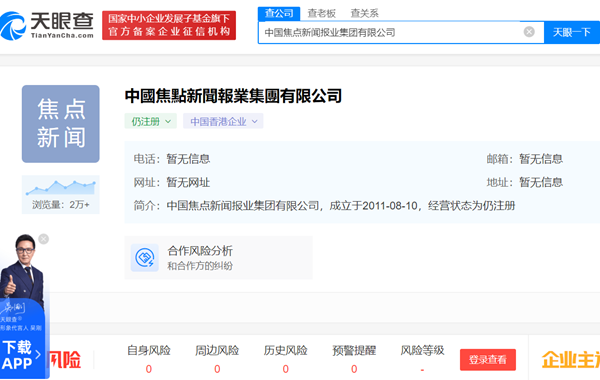Open 历史风险 count

[285, 369]
